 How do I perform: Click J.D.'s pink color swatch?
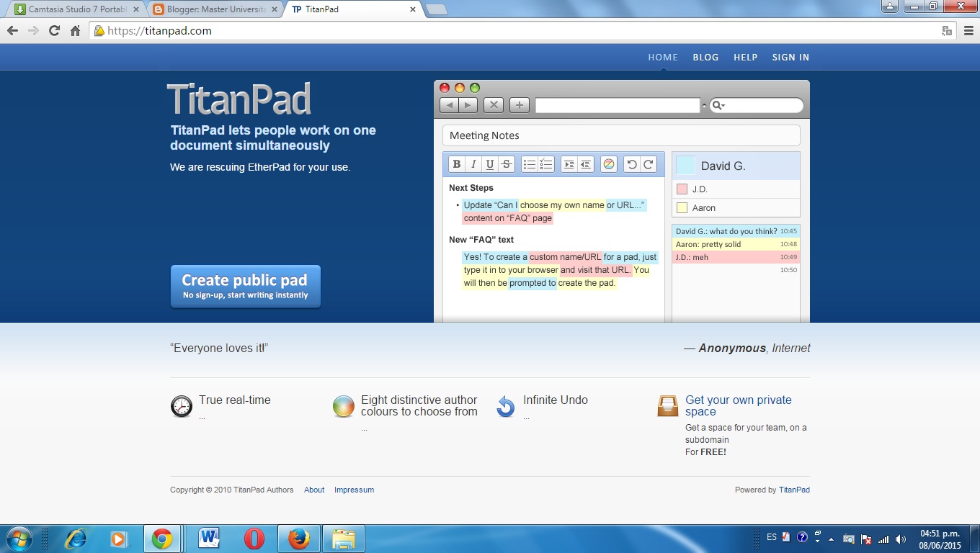coord(682,189)
